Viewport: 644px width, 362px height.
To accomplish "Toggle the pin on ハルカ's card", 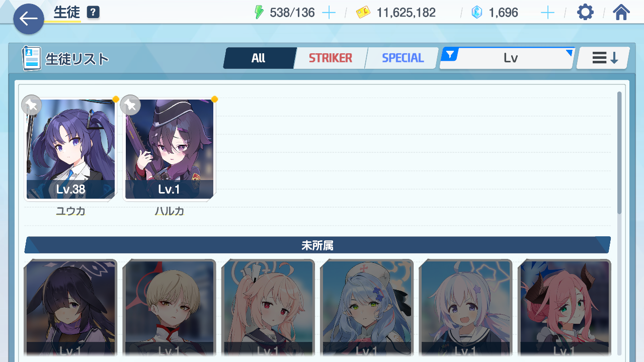I will (x=130, y=105).
